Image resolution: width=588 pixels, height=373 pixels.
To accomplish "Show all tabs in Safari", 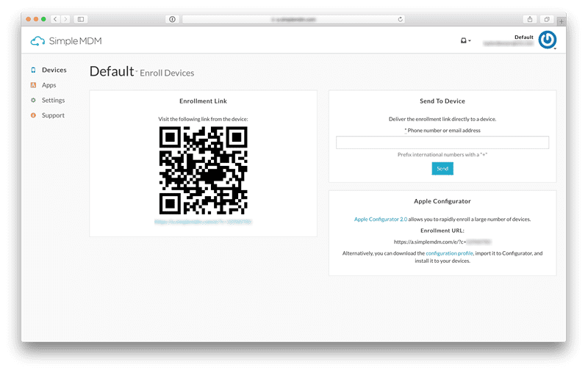I will pos(547,19).
